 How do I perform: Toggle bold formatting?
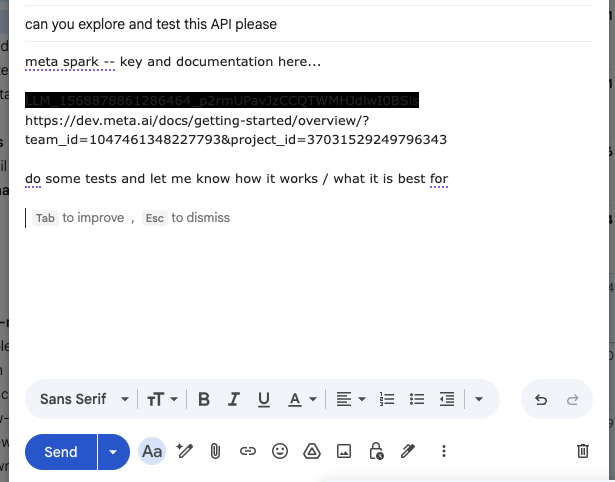click(x=204, y=399)
